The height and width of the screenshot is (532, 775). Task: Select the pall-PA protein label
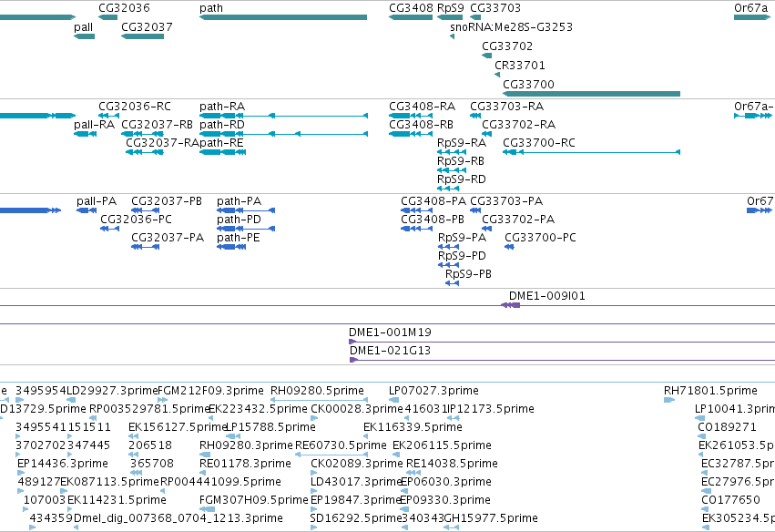97,201
